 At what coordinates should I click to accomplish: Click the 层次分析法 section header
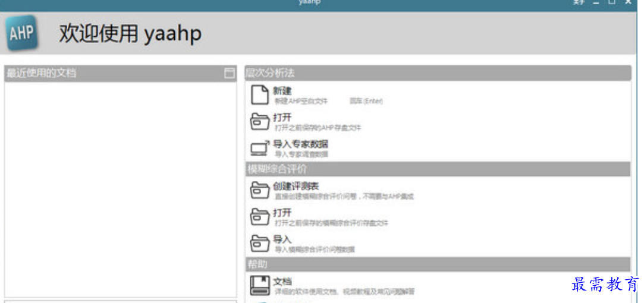click(x=438, y=73)
